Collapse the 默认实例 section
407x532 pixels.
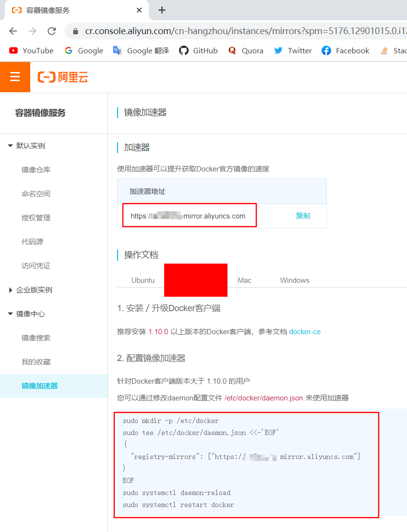(26, 145)
